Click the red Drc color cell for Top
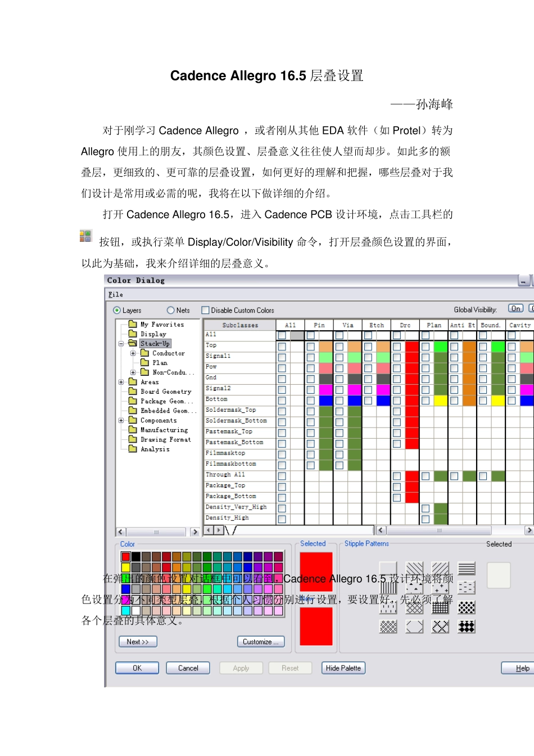 (412, 346)
